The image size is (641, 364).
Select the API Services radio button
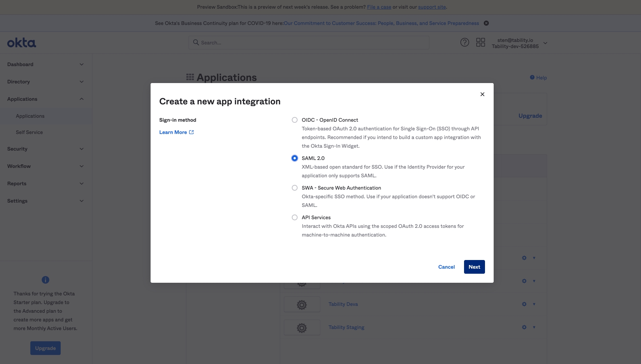click(x=295, y=217)
